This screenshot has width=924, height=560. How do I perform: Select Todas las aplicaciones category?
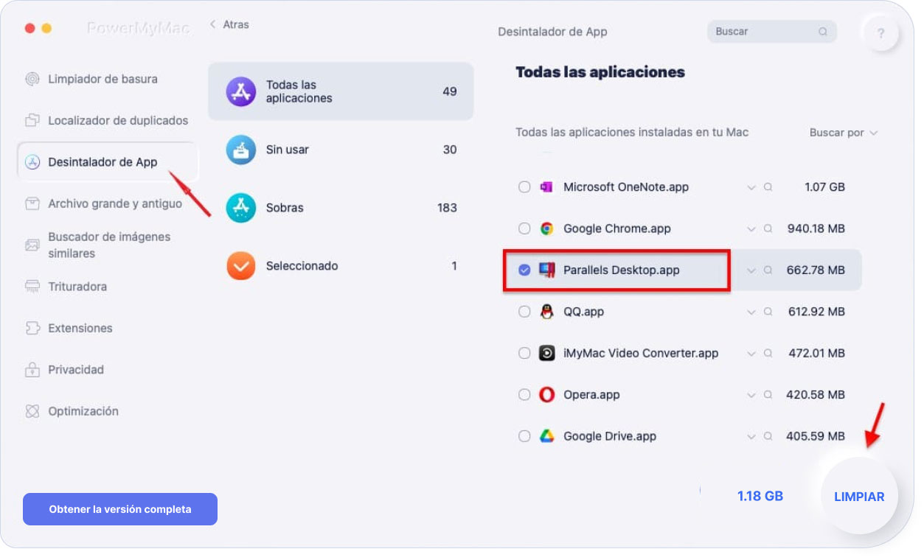pyautogui.click(x=341, y=91)
